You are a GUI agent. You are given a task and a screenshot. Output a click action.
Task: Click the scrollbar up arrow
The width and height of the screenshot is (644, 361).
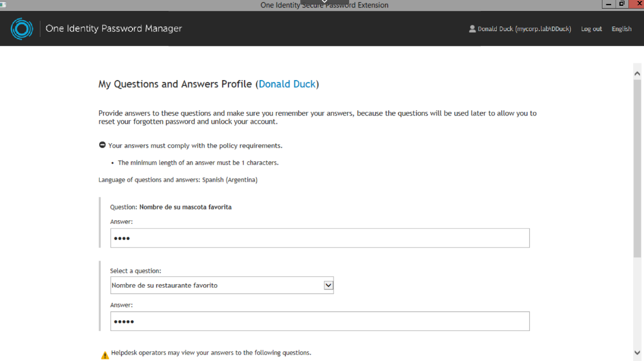637,74
